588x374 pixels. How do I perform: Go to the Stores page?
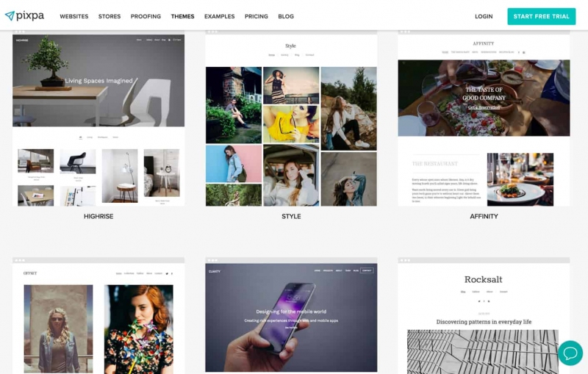point(110,16)
